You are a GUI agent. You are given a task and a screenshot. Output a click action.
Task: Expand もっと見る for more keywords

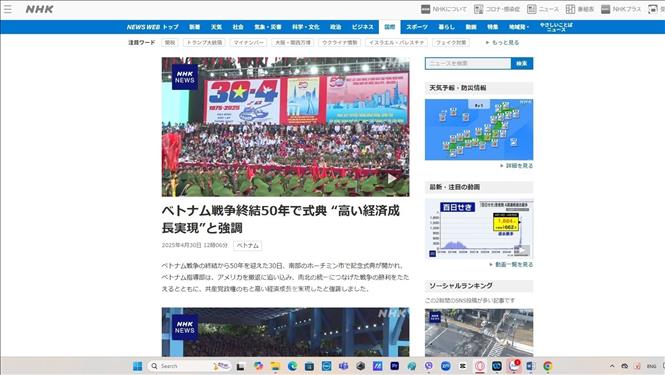tap(503, 42)
